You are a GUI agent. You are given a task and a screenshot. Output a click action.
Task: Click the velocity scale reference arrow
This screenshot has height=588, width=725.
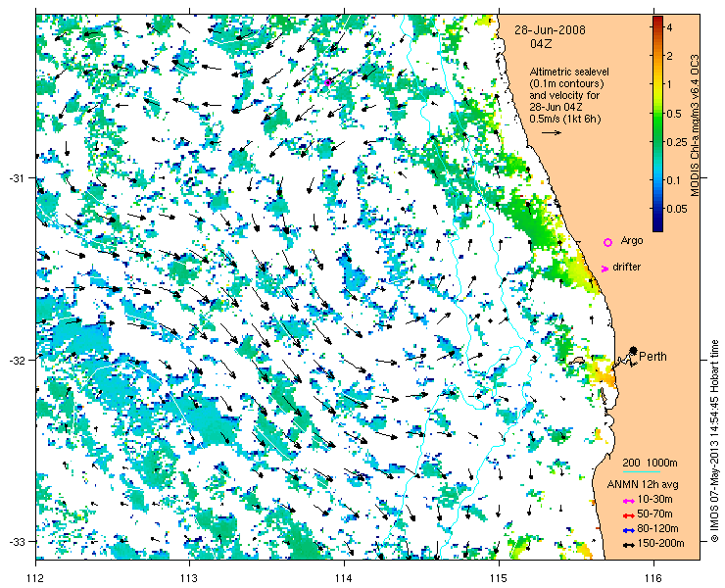pyautogui.click(x=552, y=132)
